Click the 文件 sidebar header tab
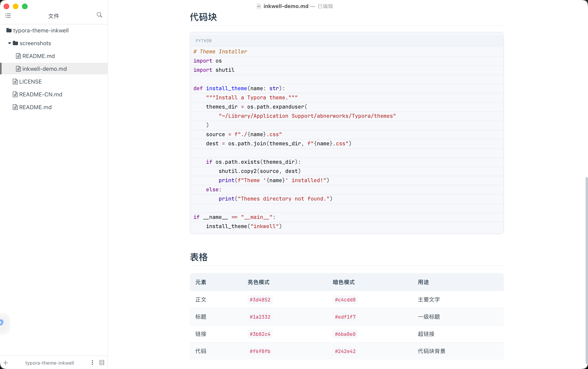Viewport: 588px width, 369px height. [54, 16]
